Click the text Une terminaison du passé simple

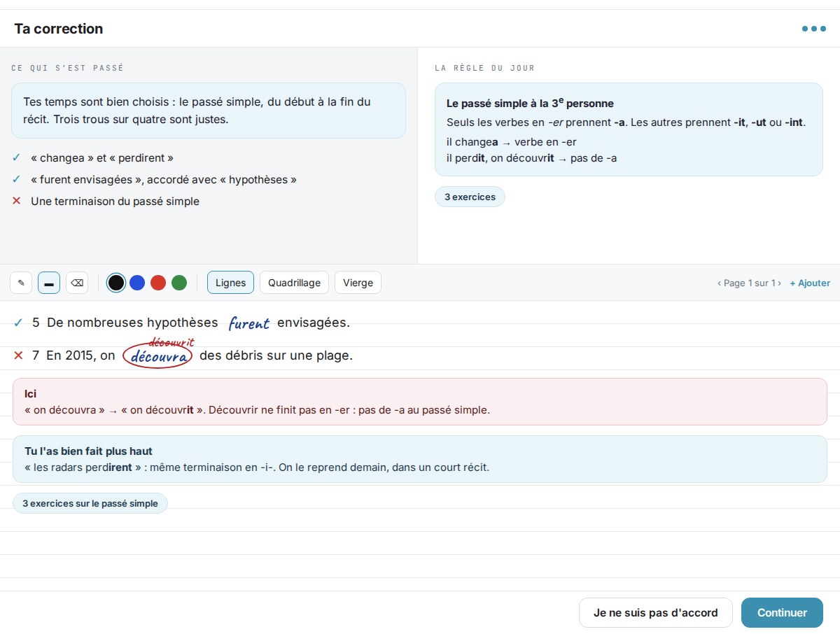pos(115,202)
